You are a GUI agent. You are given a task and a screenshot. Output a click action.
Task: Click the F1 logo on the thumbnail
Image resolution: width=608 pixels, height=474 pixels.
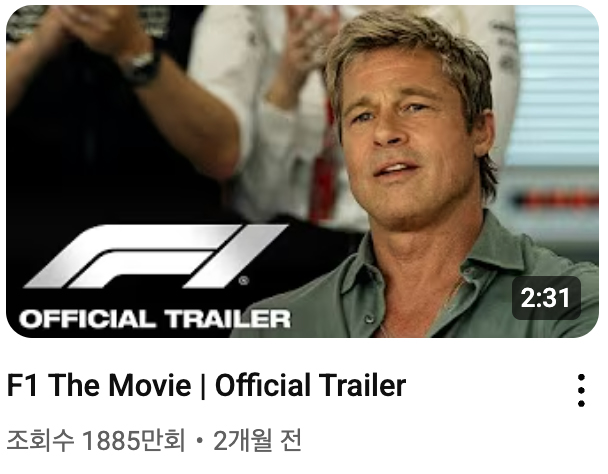(155, 256)
